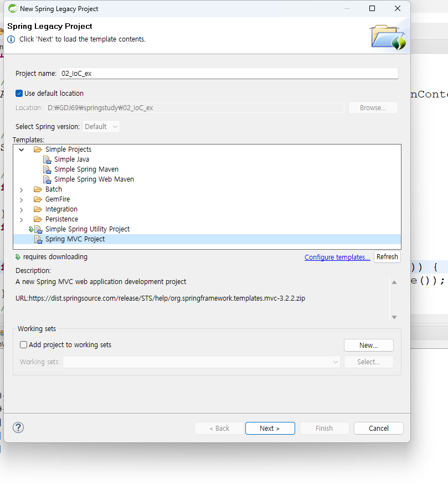Collapse the Simple Projects tree node
Screen dimensions: 448x495
click(x=22, y=149)
